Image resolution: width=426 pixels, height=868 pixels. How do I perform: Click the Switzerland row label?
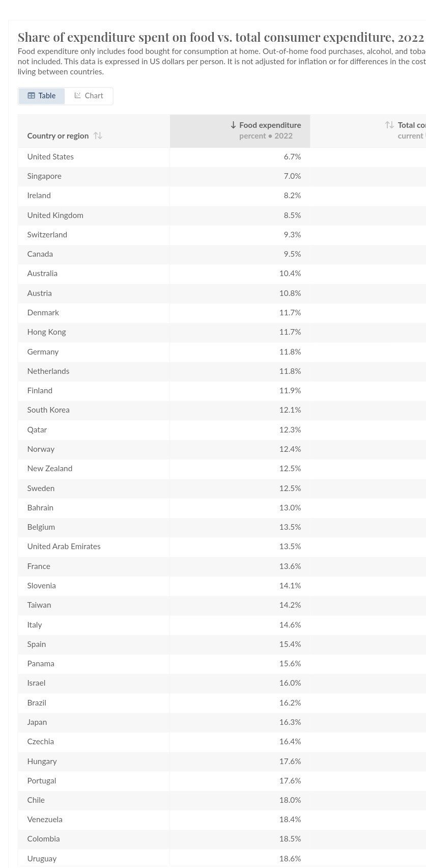click(x=47, y=235)
